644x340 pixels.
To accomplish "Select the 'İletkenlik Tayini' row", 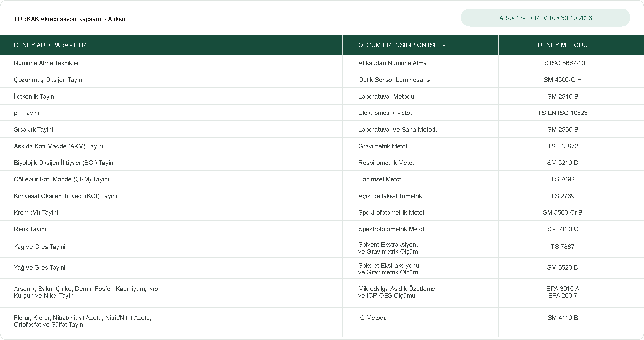I will 322,96.
